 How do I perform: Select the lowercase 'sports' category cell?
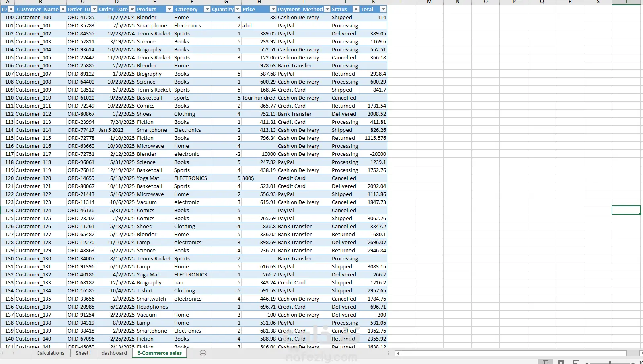click(192, 98)
